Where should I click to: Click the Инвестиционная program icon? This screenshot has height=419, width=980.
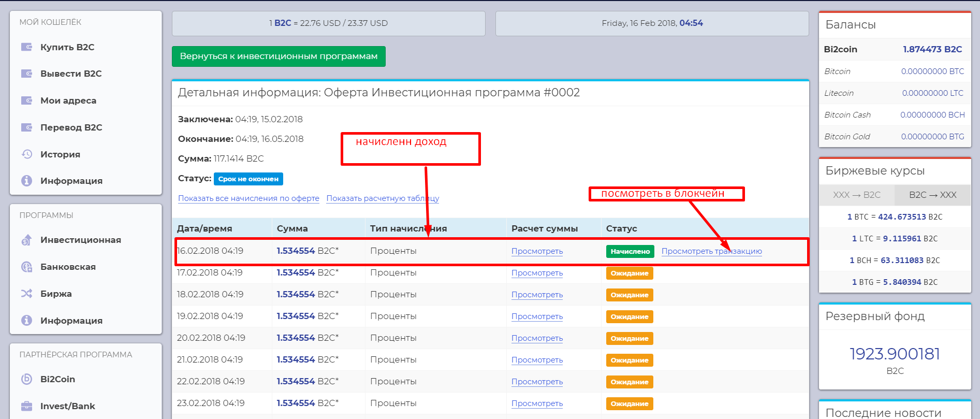26,240
